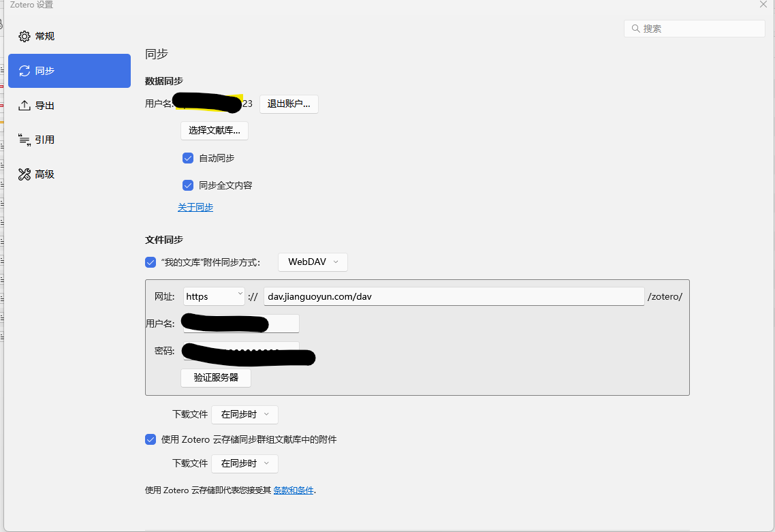Open the 高级 advanced settings pane
775x532 pixels.
(69, 174)
